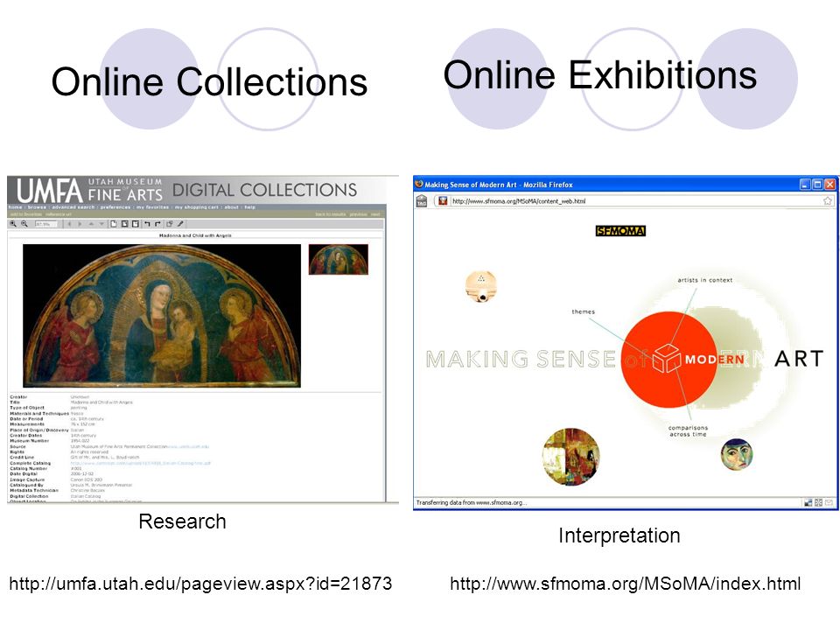Click the sfmoma.org MSoMA index URL text
Screen dimensions: 840x630
tap(625, 584)
